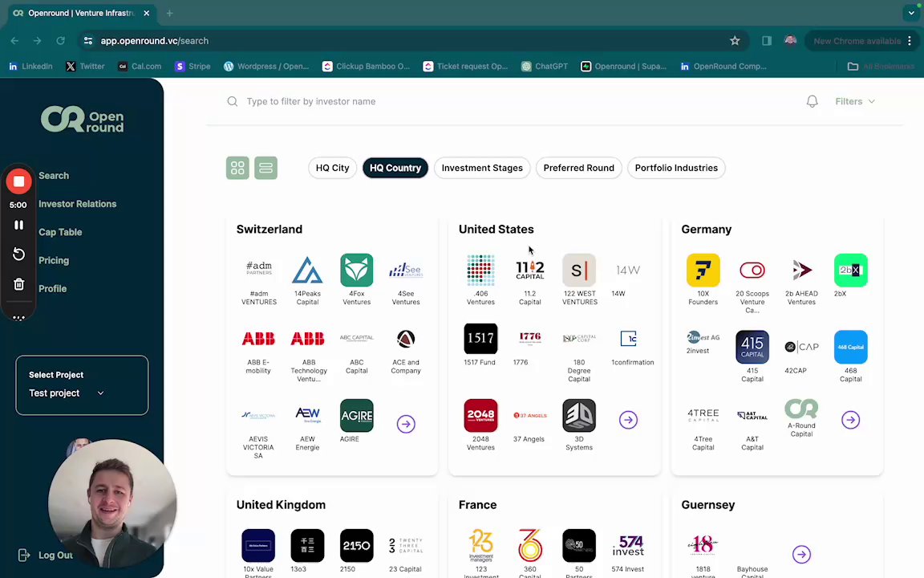Open Investor Relations in the sidebar
The height and width of the screenshot is (578, 924).
77,204
